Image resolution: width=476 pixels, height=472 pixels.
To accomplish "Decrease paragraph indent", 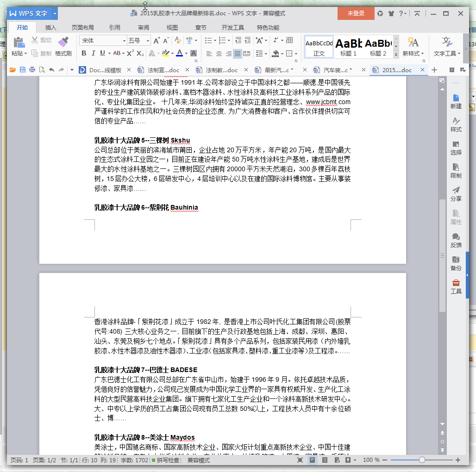I will 238,40.
